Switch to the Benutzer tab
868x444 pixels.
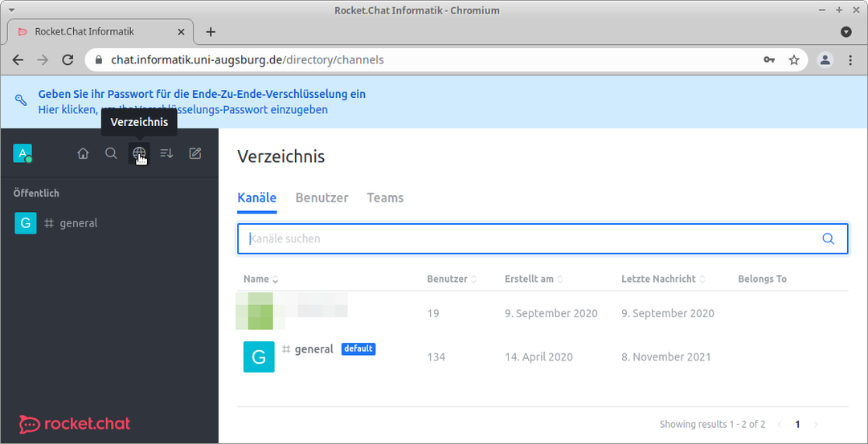(x=321, y=198)
